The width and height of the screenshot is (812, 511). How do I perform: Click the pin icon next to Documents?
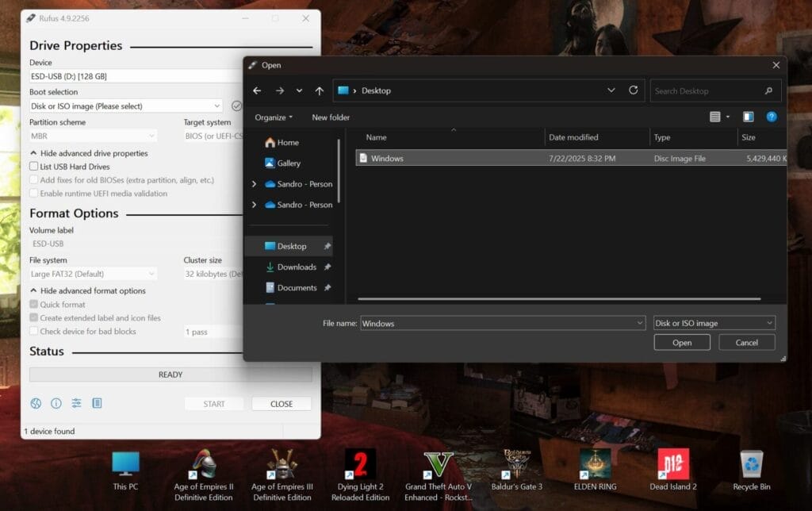pyautogui.click(x=327, y=287)
